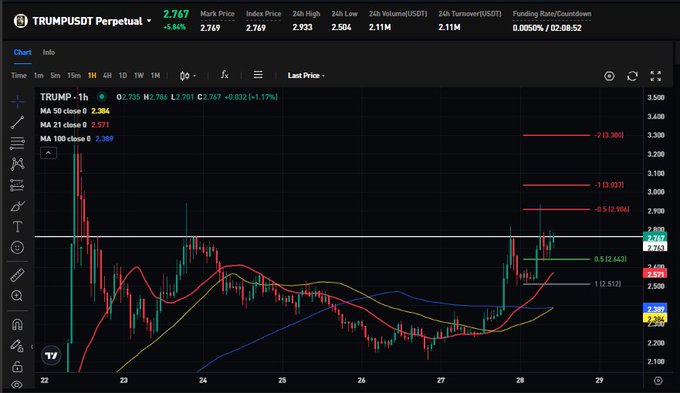Click the -2 (3.300) Fibonacci level label
This screenshot has height=393, width=680.
tap(609, 135)
